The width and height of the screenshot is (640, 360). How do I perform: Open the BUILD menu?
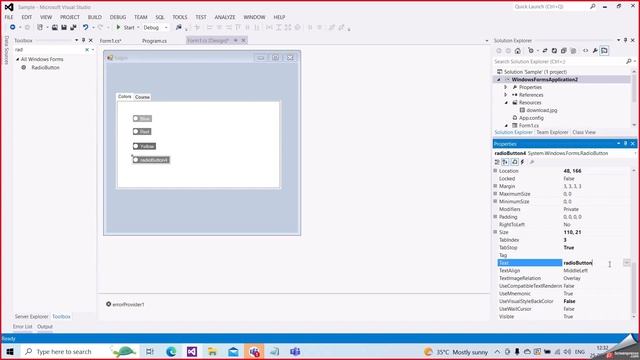tap(95, 17)
